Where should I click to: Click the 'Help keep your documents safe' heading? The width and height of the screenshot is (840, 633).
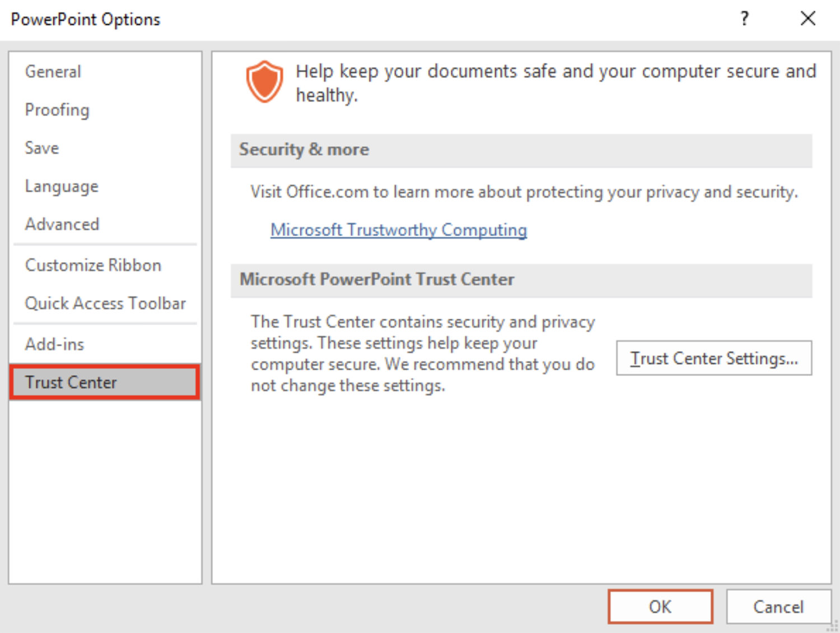point(556,83)
